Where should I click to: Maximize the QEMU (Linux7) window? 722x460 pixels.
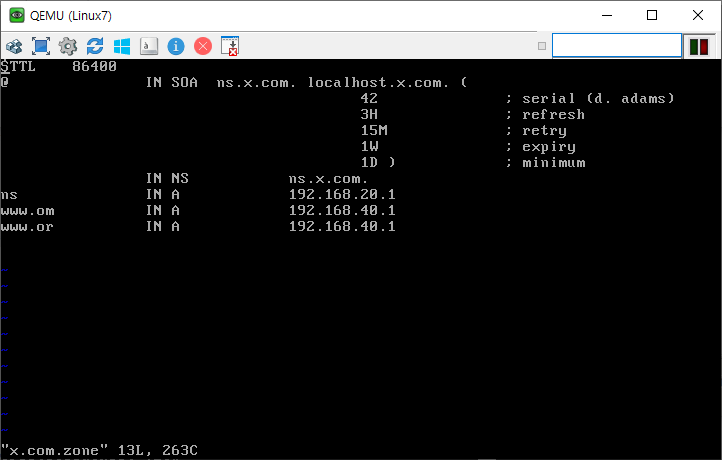[652, 15]
